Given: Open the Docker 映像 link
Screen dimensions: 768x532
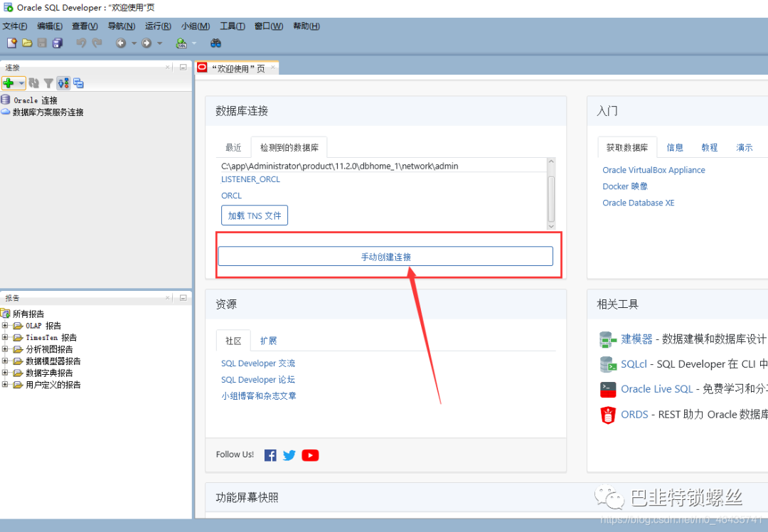Looking at the screenshot, I should pyautogui.click(x=625, y=186).
